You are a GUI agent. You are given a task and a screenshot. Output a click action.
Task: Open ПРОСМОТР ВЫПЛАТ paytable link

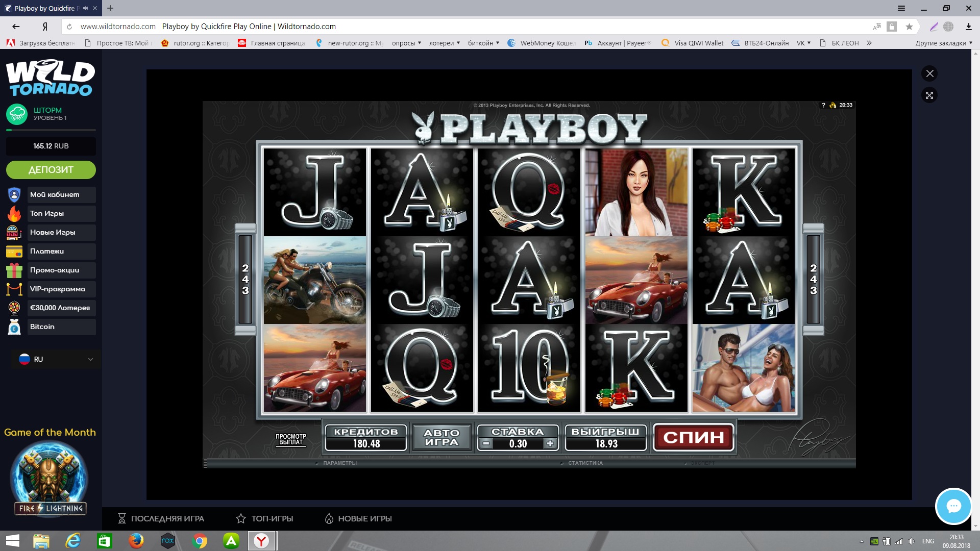click(x=290, y=439)
